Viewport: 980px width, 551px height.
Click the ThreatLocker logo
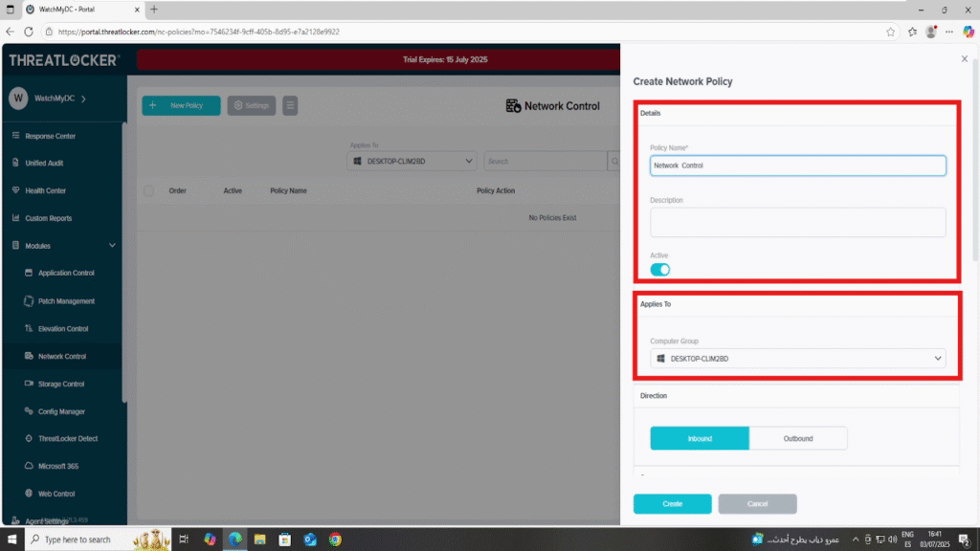click(x=63, y=60)
